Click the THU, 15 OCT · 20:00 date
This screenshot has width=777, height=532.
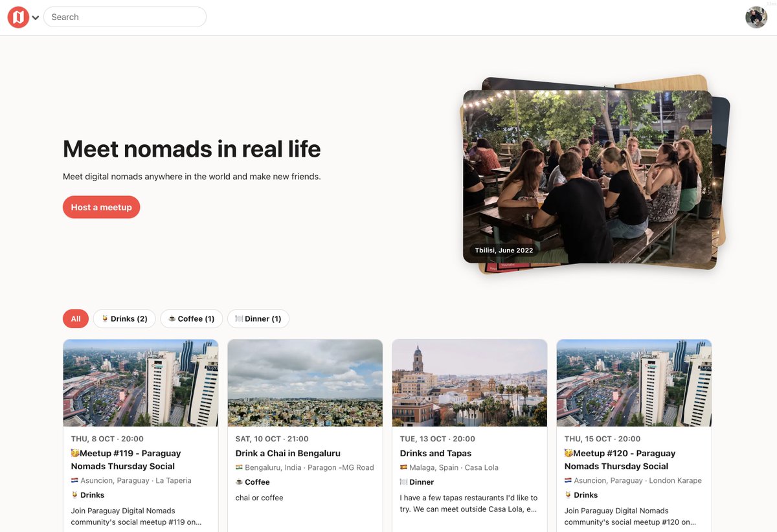coord(603,439)
